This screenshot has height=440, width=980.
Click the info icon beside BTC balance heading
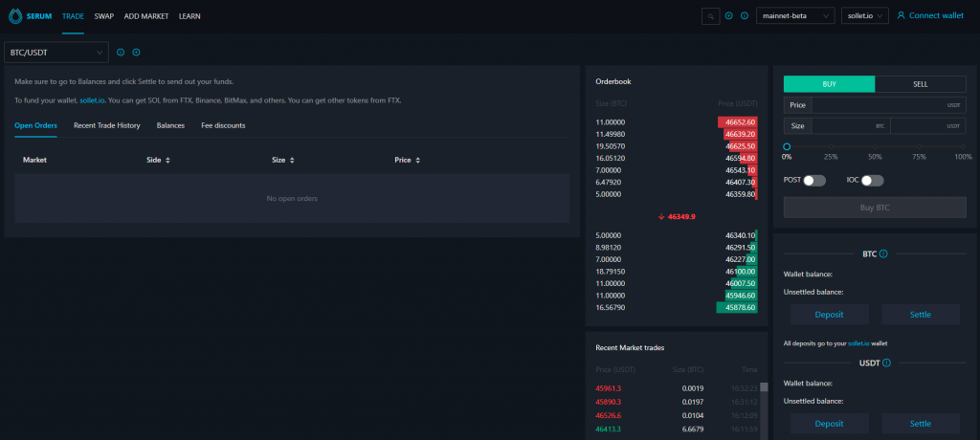coord(883,254)
